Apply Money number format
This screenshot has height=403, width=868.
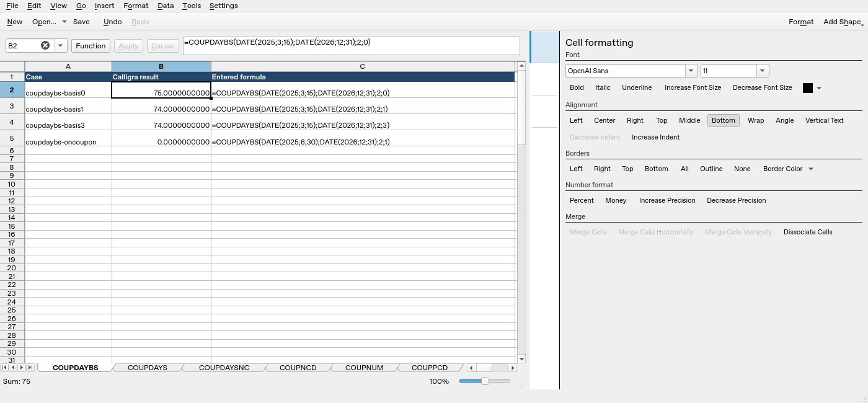(616, 200)
